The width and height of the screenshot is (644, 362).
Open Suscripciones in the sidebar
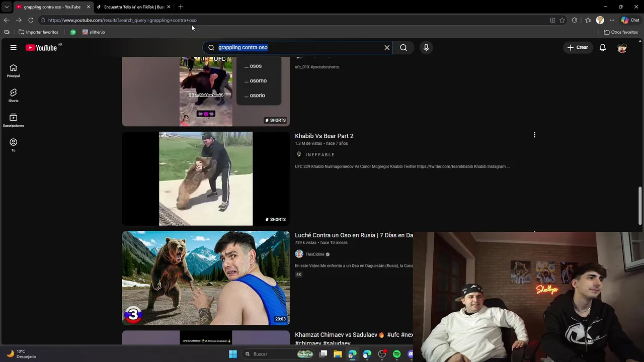[x=14, y=120]
